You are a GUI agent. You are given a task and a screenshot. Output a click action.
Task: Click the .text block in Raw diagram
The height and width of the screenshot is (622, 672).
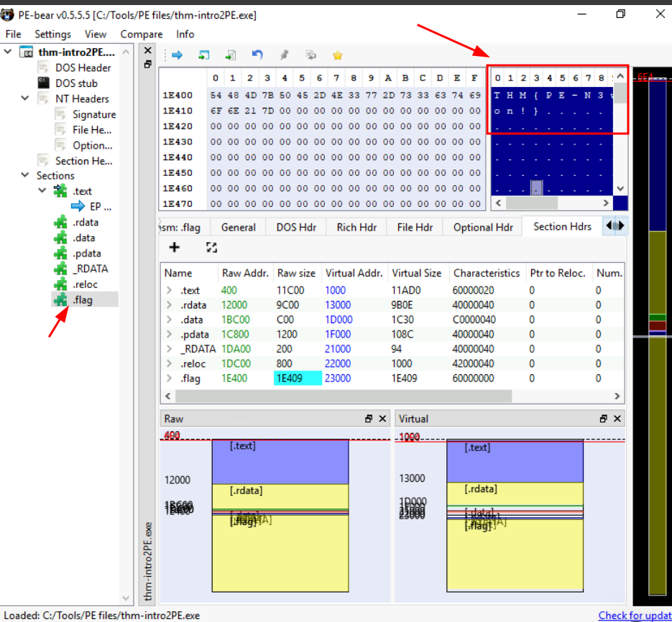[280, 463]
